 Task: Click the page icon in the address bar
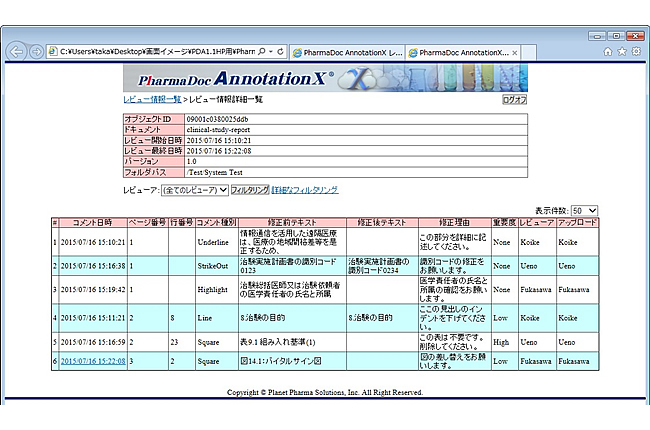[53, 51]
